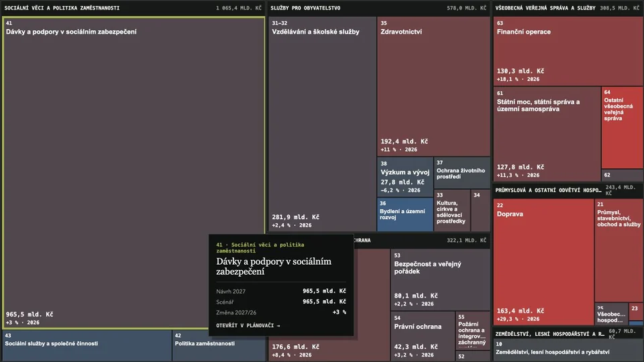Click 80,1 mld. Kč value in Bezpečnost

pos(416,296)
